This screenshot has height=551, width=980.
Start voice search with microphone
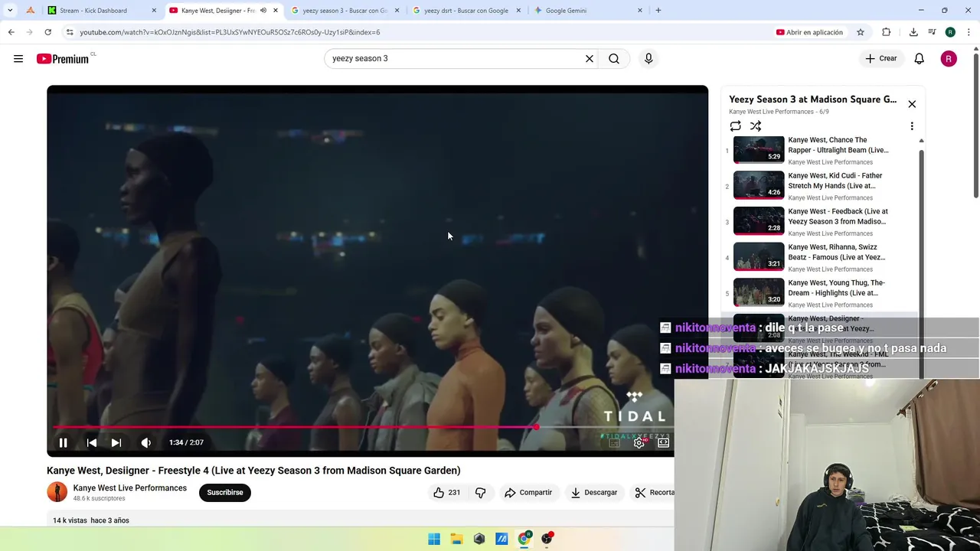(x=648, y=59)
